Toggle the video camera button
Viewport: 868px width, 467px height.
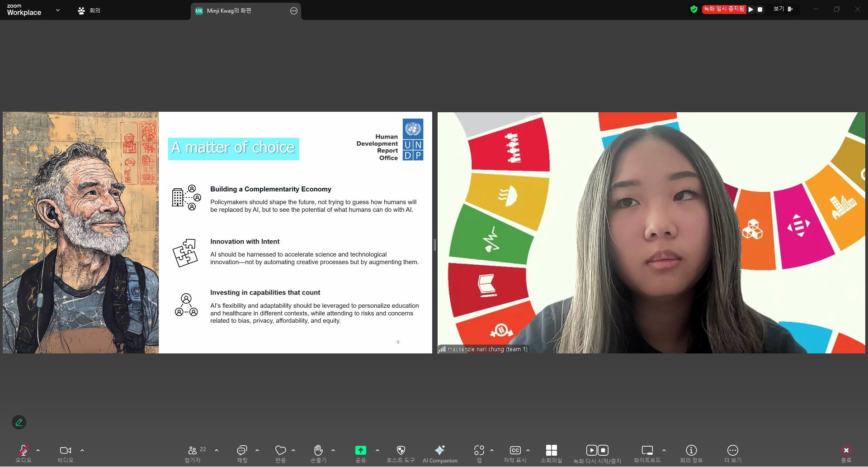[x=66, y=451]
